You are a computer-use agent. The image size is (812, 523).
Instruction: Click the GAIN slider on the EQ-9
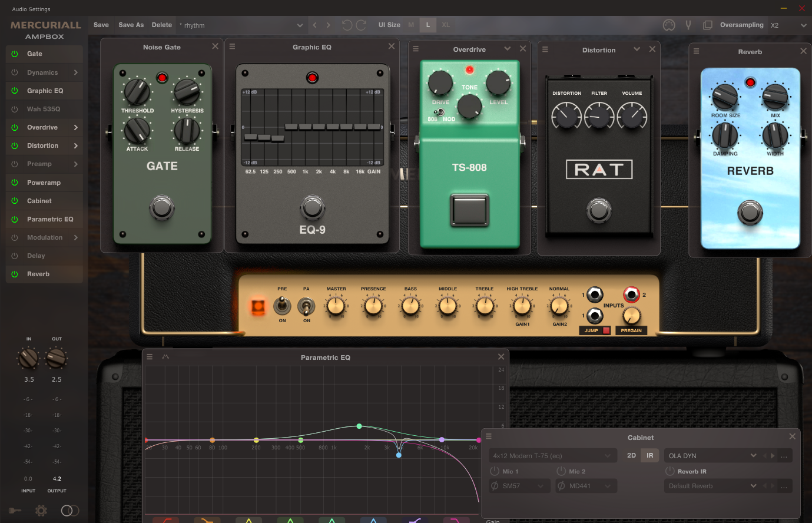point(374,127)
